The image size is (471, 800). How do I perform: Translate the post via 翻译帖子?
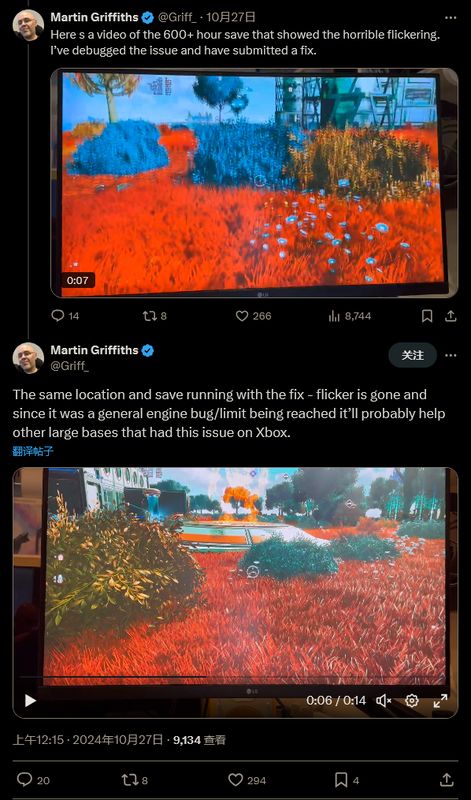click(x=33, y=452)
